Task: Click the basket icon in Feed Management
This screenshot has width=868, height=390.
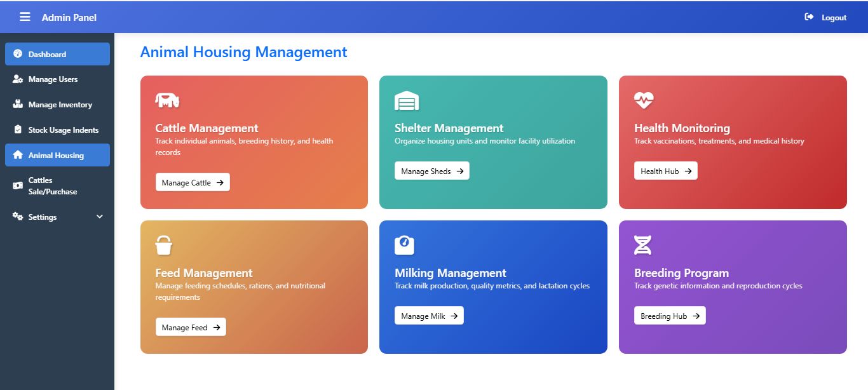Action: coord(164,245)
